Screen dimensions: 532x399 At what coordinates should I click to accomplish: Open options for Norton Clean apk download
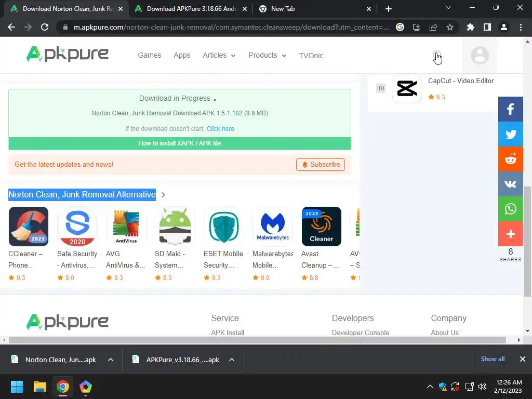(x=111, y=360)
